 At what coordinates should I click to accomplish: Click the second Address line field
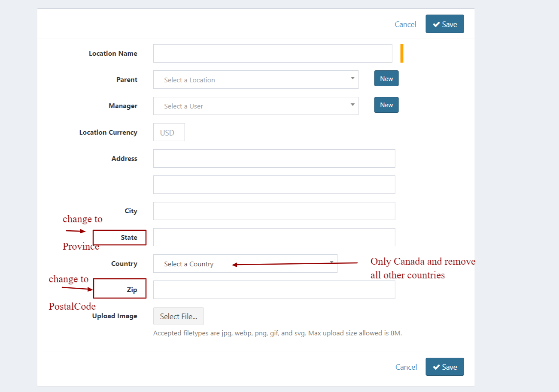click(274, 184)
